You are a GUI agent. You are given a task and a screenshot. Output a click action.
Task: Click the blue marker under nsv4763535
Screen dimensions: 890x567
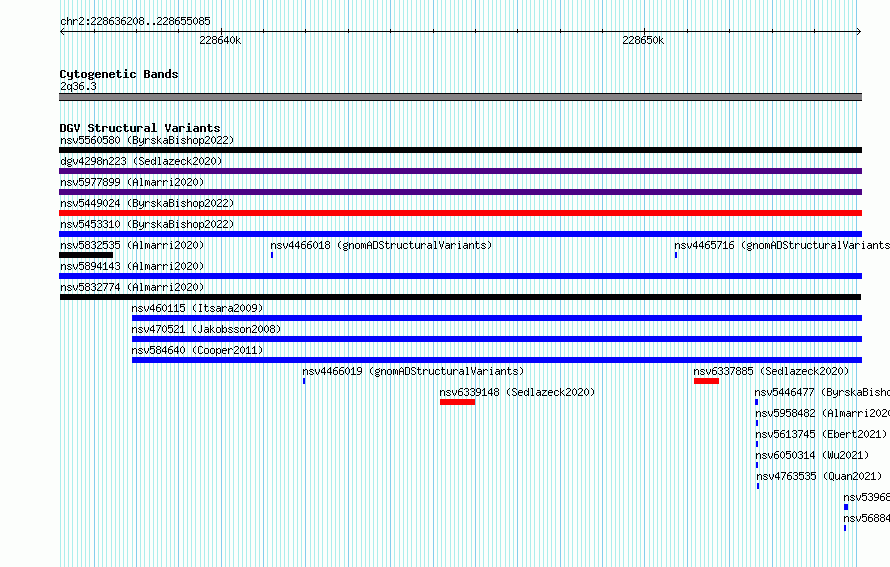click(x=758, y=486)
